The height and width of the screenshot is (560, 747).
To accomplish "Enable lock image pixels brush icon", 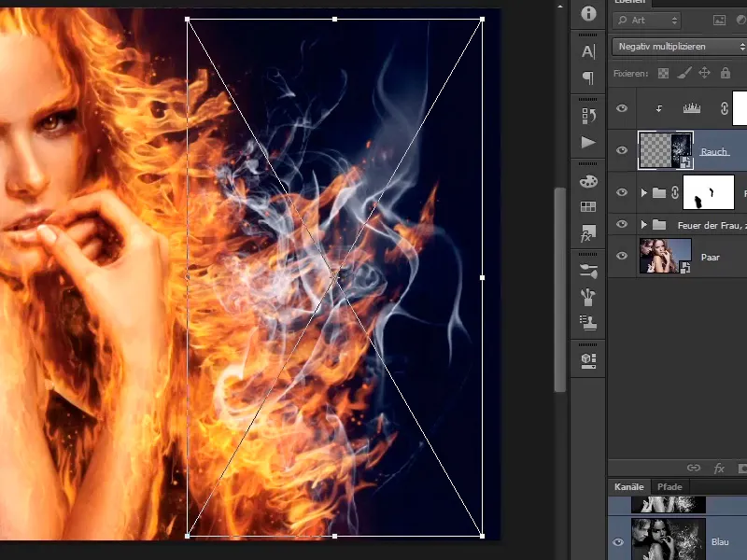I will point(684,74).
